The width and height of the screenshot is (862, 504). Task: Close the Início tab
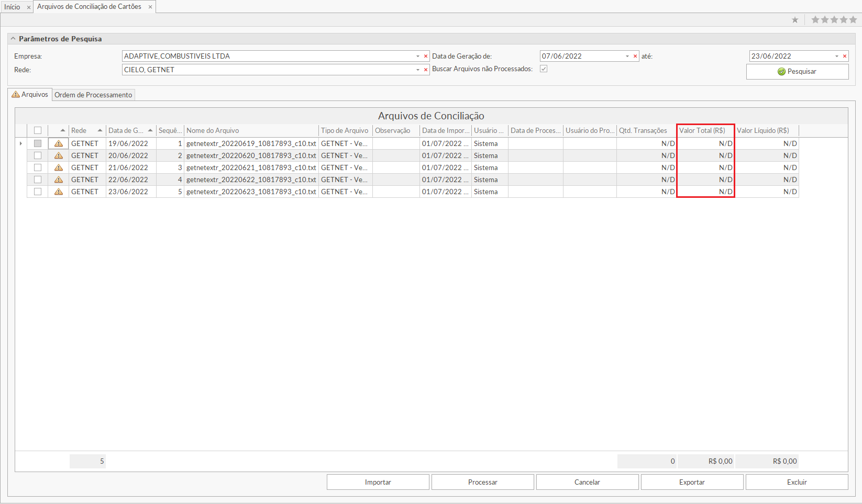(29, 7)
